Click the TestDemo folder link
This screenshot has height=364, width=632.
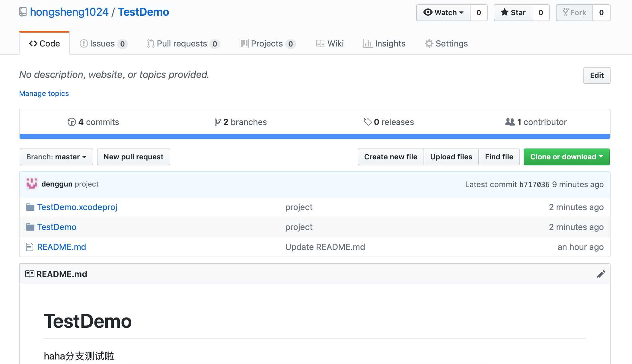[57, 226]
